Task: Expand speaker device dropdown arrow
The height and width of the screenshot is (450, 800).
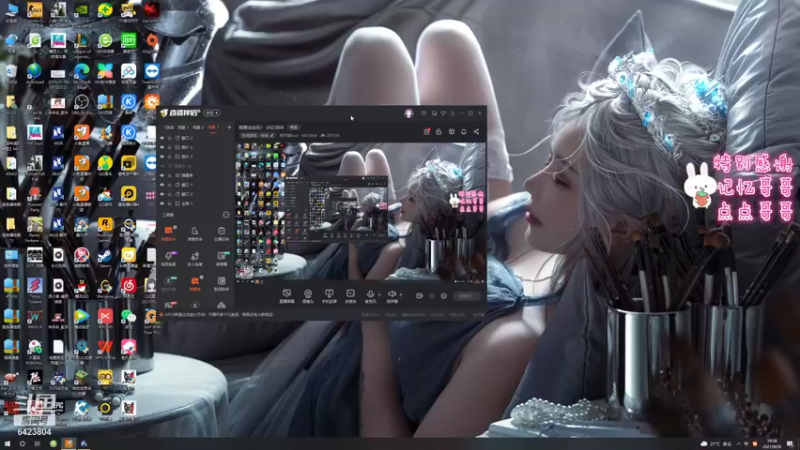Action: point(401,294)
